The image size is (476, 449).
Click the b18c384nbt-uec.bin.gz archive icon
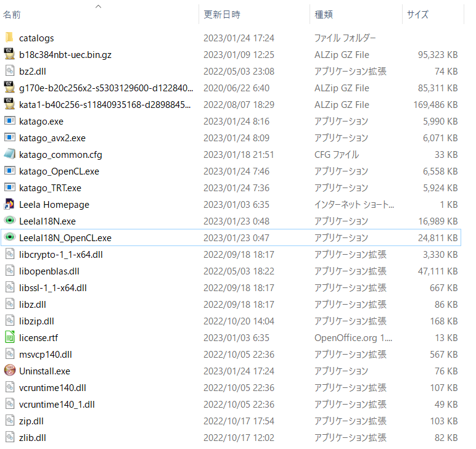tap(9, 54)
